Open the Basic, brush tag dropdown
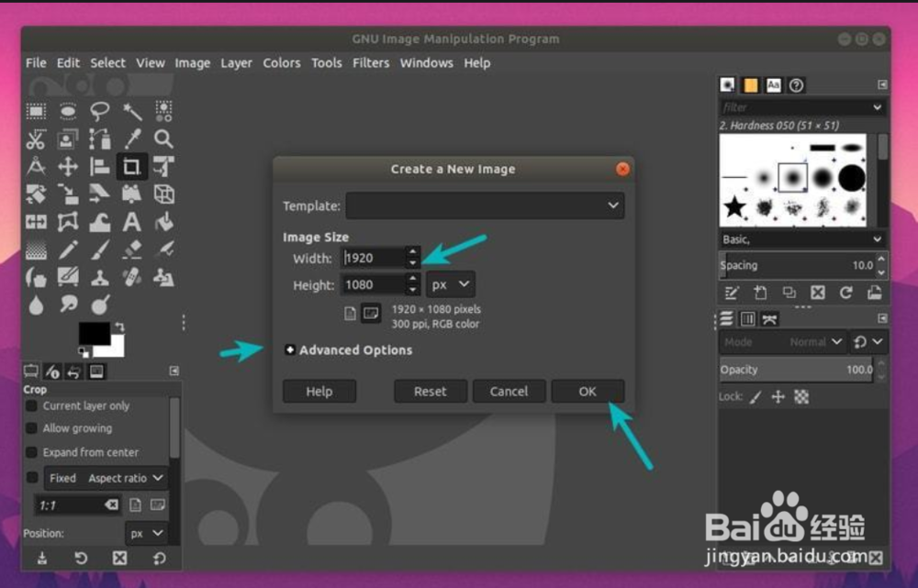This screenshot has height=588, width=918. point(802,239)
